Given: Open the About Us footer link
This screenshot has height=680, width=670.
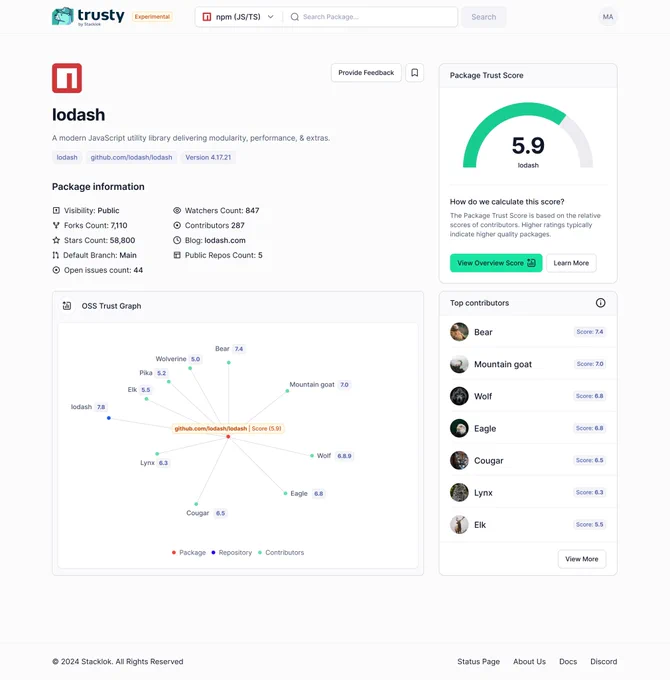Looking at the screenshot, I should point(529,661).
